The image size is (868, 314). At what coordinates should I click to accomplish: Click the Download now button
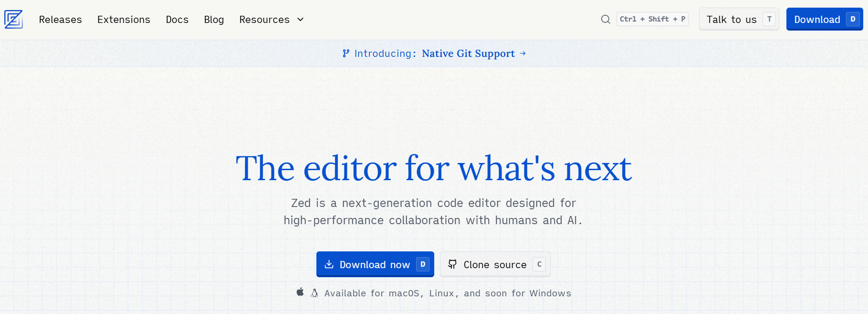[x=375, y=264]
